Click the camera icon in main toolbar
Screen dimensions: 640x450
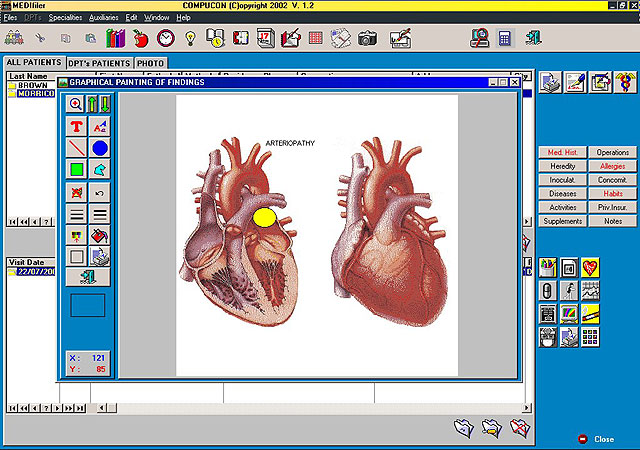367,38
